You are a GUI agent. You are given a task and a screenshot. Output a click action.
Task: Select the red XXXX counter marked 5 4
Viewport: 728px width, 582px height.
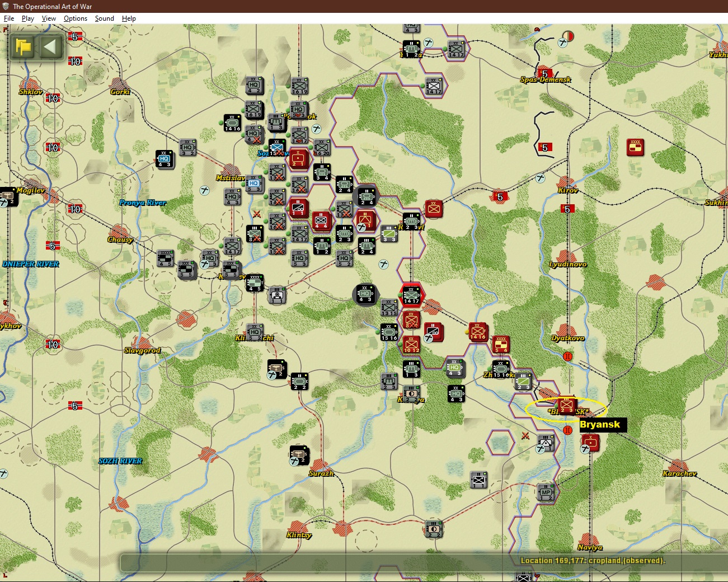(501, 344)
